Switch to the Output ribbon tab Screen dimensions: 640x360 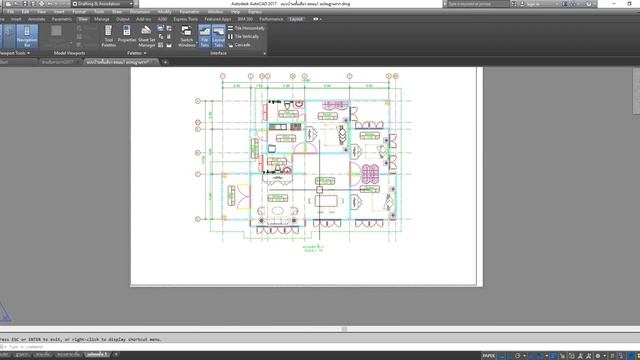point(122,19)
